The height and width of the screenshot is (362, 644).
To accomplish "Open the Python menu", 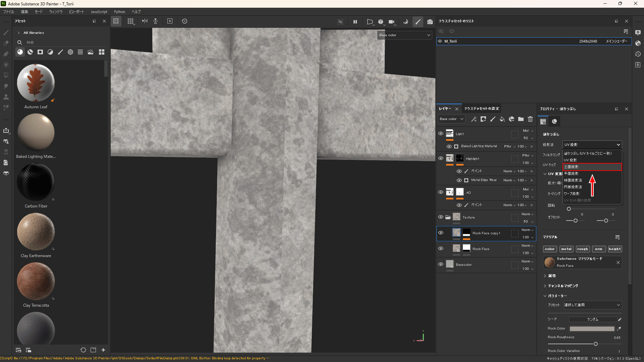I will (x=119, y=11).
